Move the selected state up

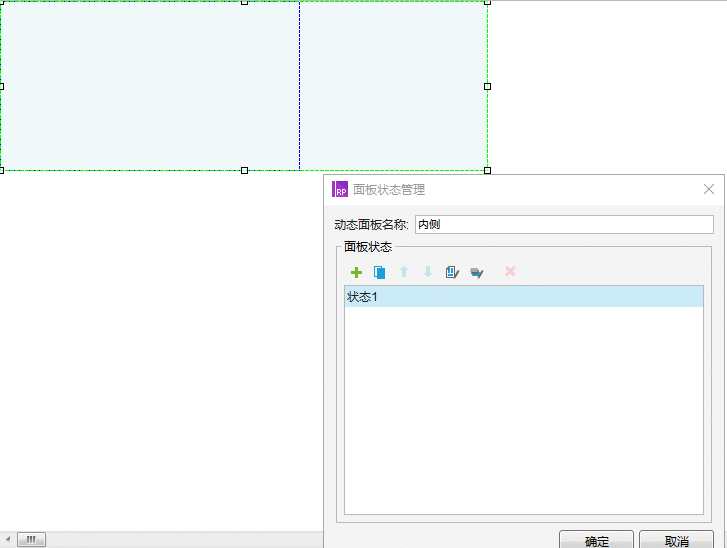404,272
